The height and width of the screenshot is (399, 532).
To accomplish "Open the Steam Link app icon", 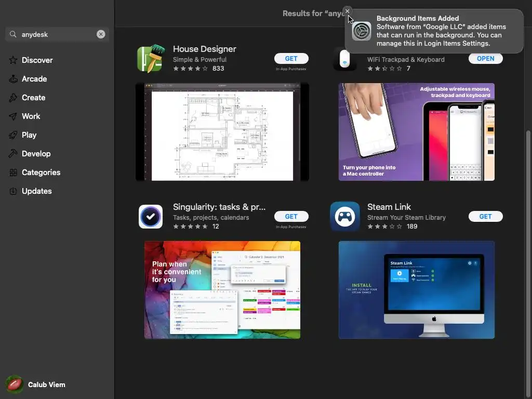I will pyautogui.click(x=345, y=217).
